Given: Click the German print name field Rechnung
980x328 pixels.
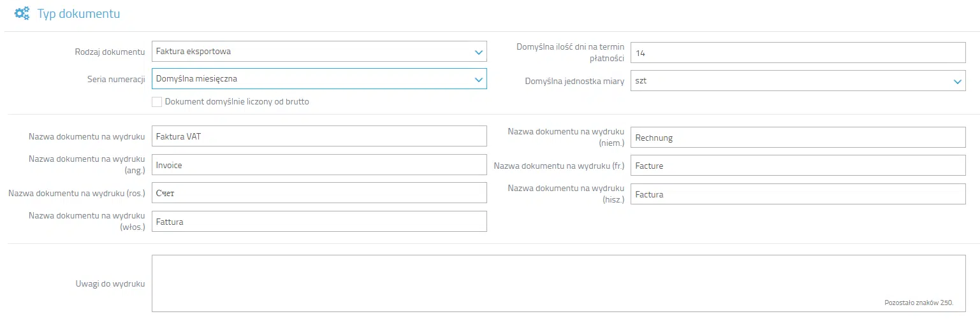Looking at the screenshot, I should click(x=798, y=138).
